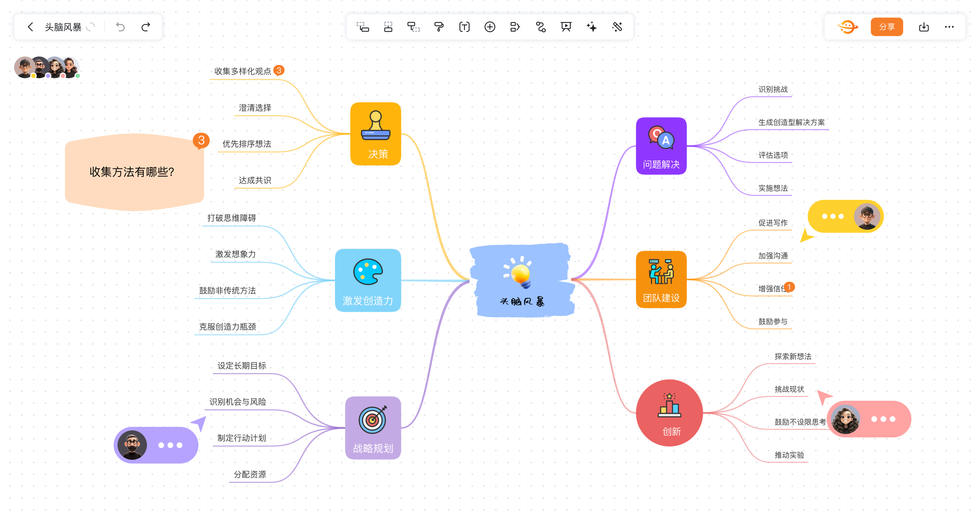Click first collaborator avatar with cap
Screen dimensions: 980x519
coord(25,67)
